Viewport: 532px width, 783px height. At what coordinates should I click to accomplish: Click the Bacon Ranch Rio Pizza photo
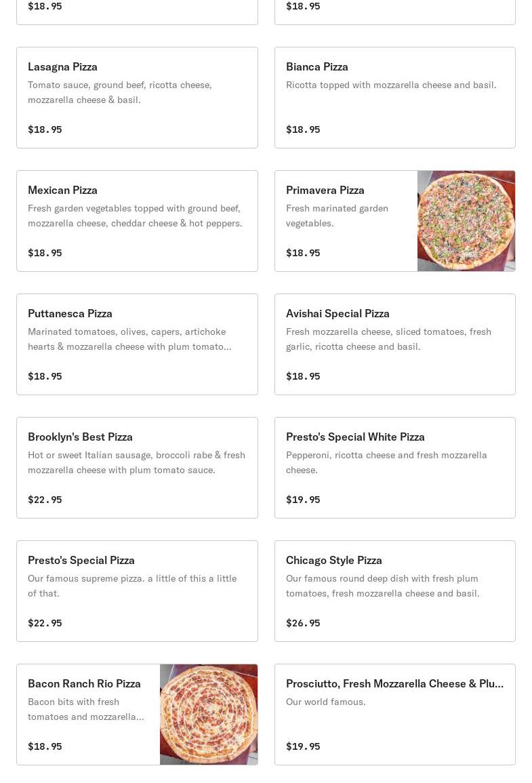209,714
